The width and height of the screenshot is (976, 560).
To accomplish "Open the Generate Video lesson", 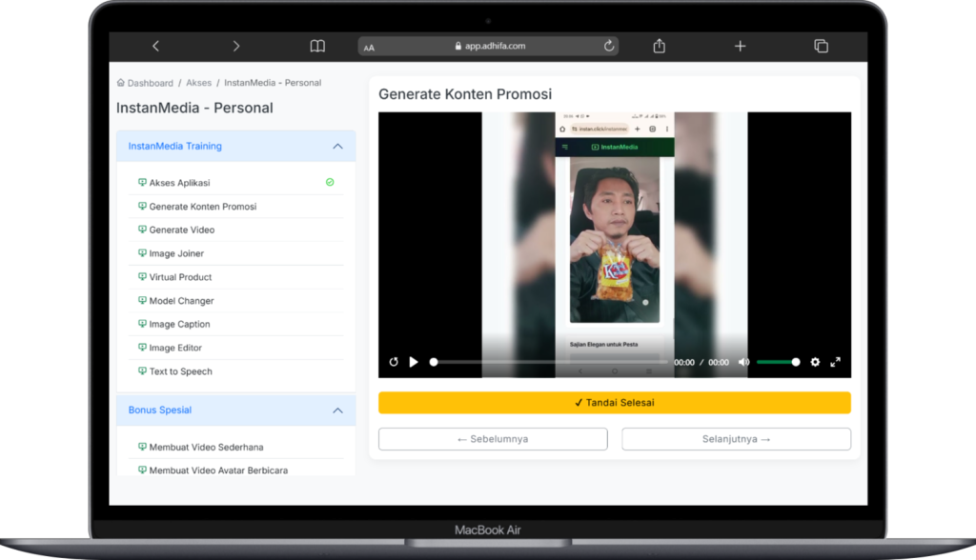I will pos(181,230).
